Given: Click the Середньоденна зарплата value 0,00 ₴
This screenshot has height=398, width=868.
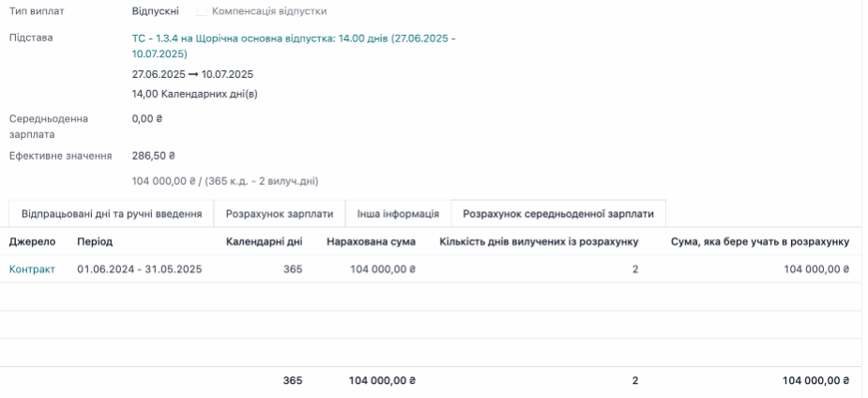Looking at the screenshot, I should (147, 119).
